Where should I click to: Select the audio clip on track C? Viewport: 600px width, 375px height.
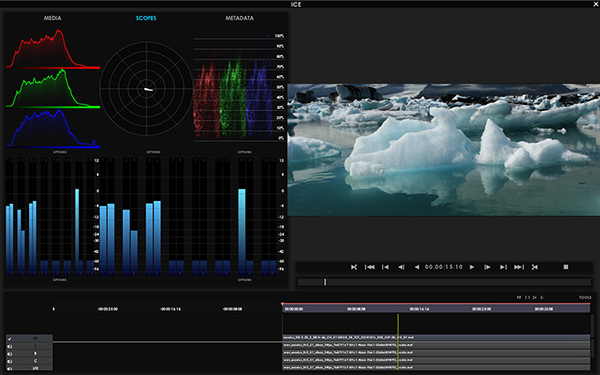436,360
